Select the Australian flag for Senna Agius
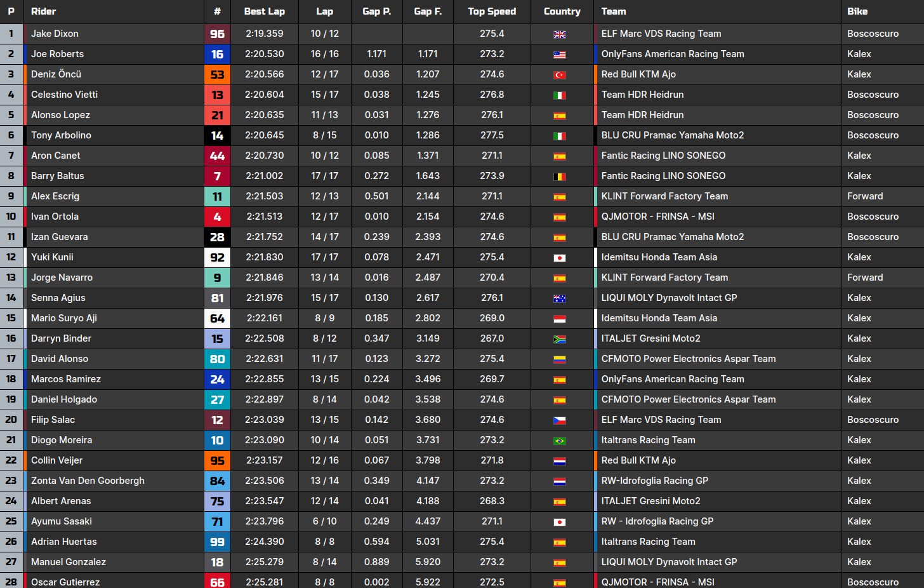Screen dimensions: 924x588 559,298
